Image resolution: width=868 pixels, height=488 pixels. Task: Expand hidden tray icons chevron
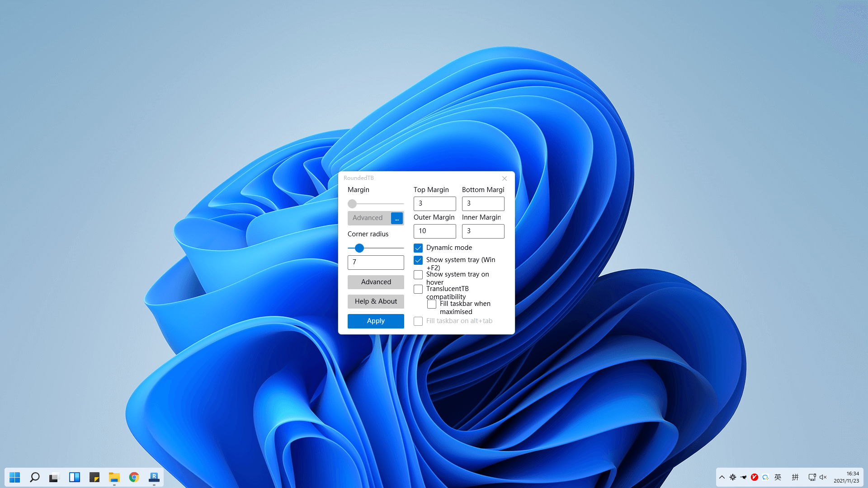(722, 477)
